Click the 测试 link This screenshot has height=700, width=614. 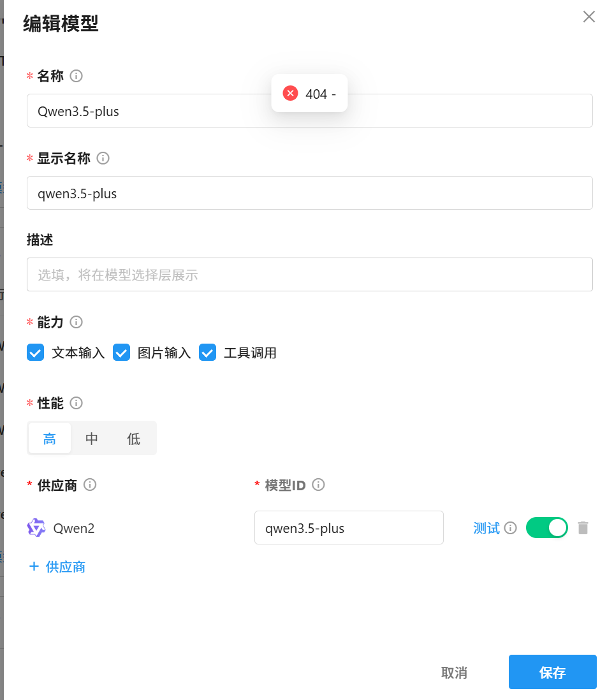(x=488, y=527)
